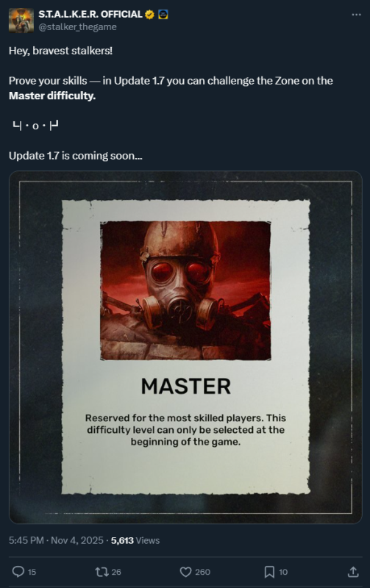Share the post via the upload icon
This screenshot has height=588, width=370.
(x=353, y=572)
